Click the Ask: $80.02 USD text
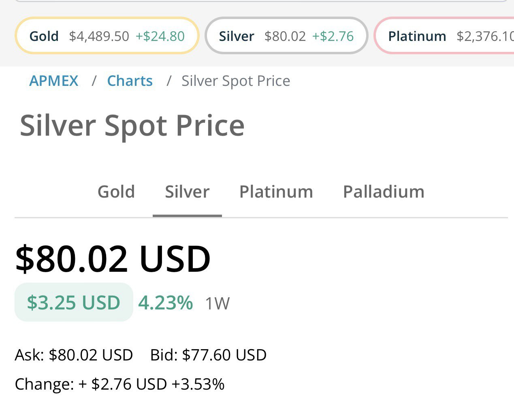Viewport: 514px width, 420px height. point(74,355)
